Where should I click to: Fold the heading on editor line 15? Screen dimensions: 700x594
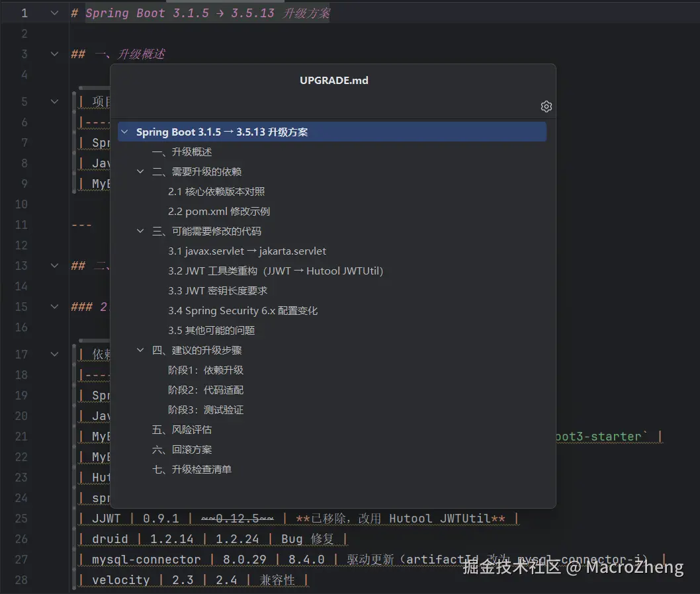click(x=54, y=307)
